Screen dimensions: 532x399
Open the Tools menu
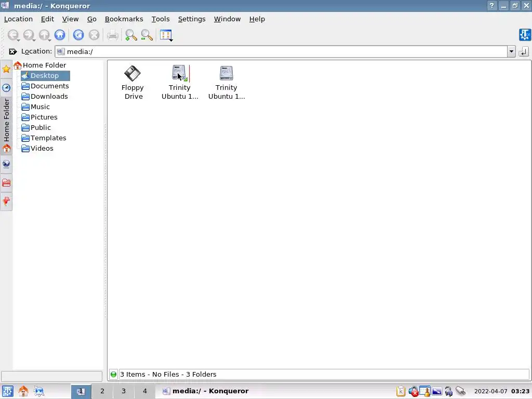[x=161, y=19]
